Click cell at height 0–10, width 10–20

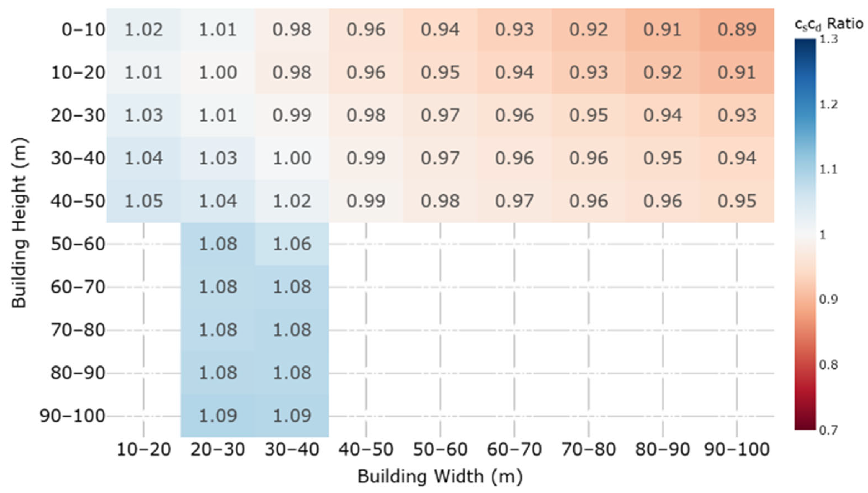click(143, 30)
